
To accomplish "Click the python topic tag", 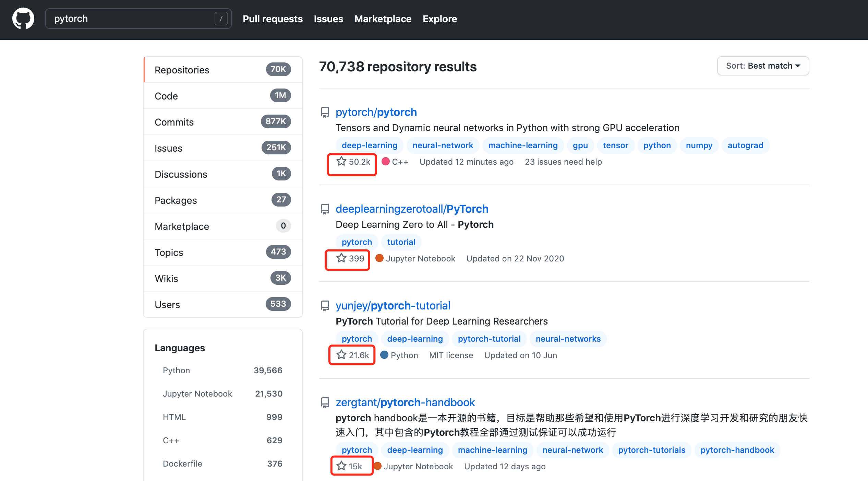I will pyautogui.click(x=657, y=145).
